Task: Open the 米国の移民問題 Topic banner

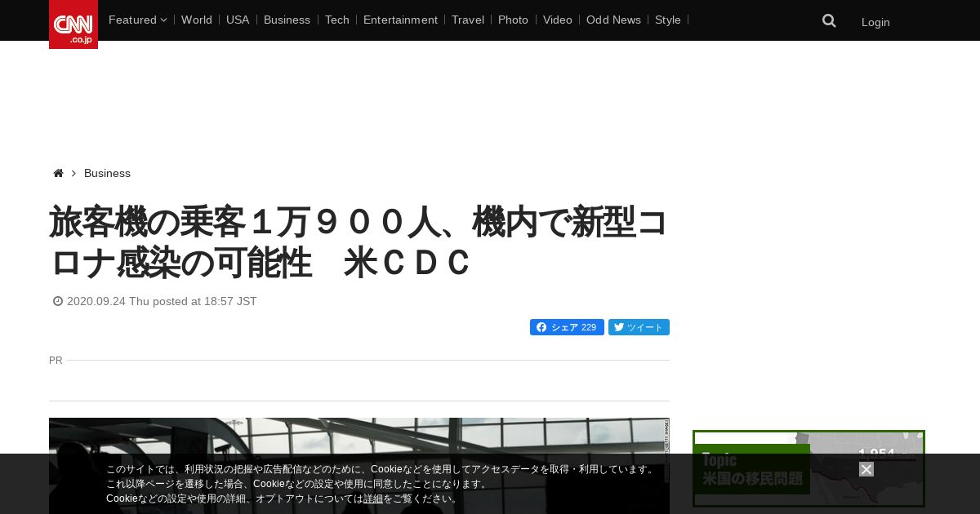Action: pyautogui.click(x=808, y=468)
